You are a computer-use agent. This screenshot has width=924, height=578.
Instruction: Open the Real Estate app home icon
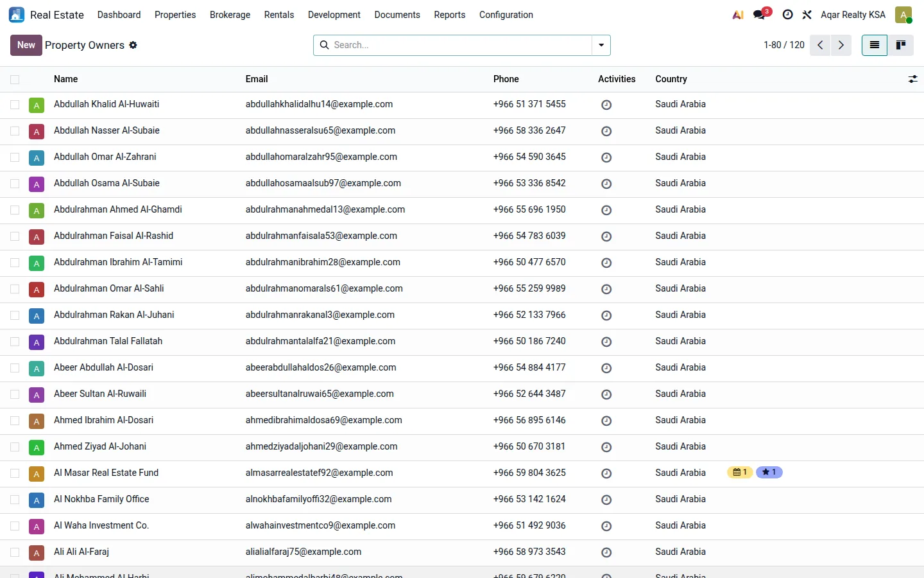coord(17,15)
